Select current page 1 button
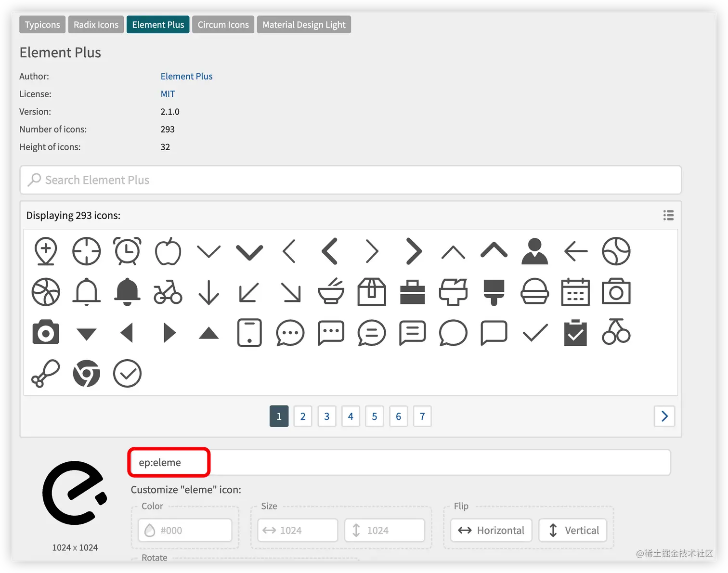Viewport: 728px width, 573px height. (279, 417)
